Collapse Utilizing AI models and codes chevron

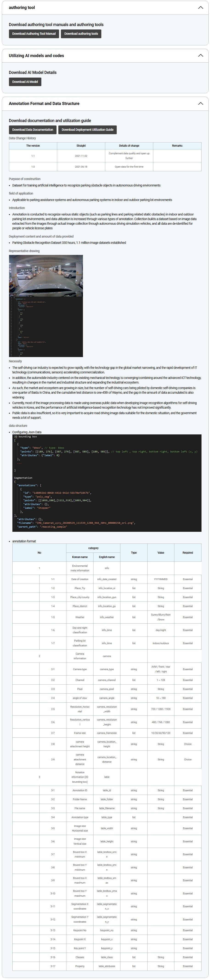[x=200, y=55]
